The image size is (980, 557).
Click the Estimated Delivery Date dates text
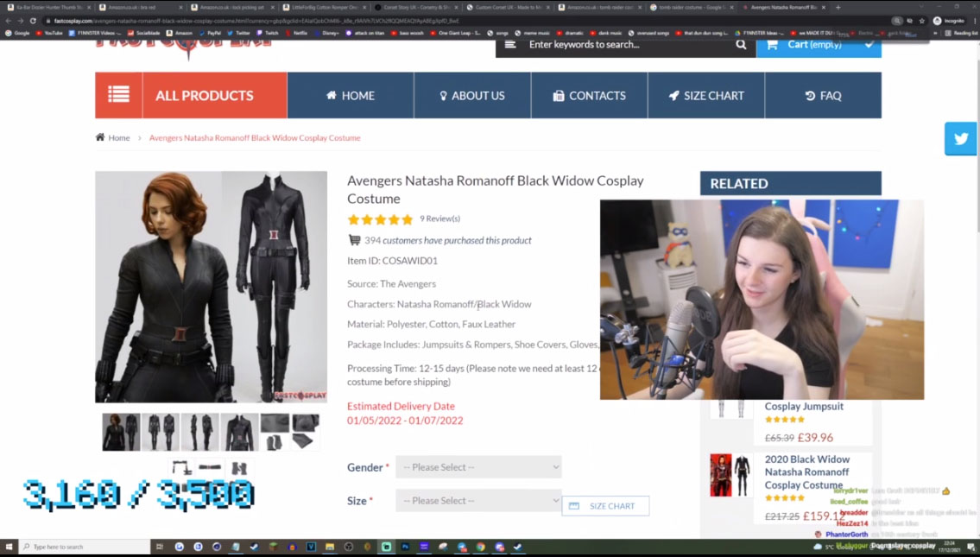pyautogui.click(x=405, y=421)
